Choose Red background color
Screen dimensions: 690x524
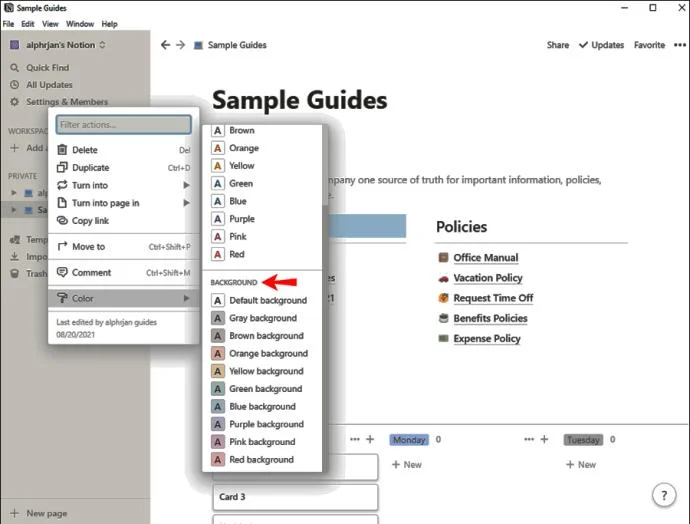pyautogui.click(x=262, y=460)
